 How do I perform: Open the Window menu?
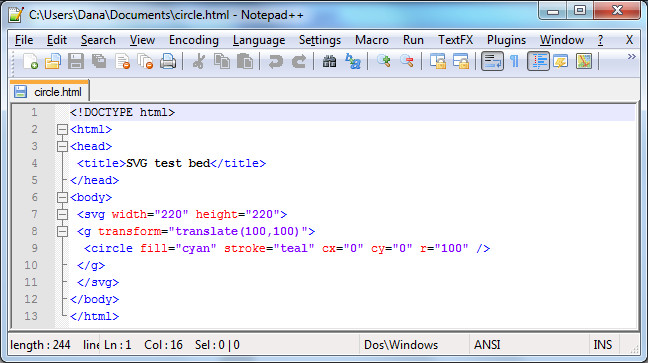[562, 40]
